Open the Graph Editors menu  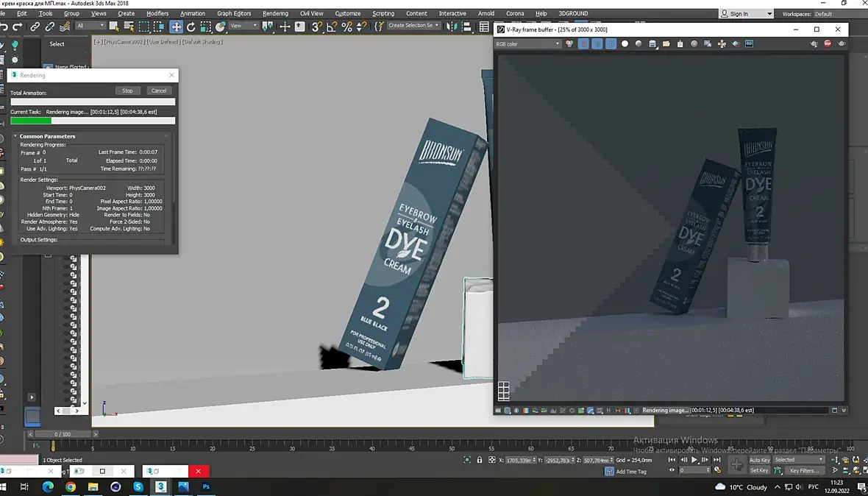coord(234,13)
